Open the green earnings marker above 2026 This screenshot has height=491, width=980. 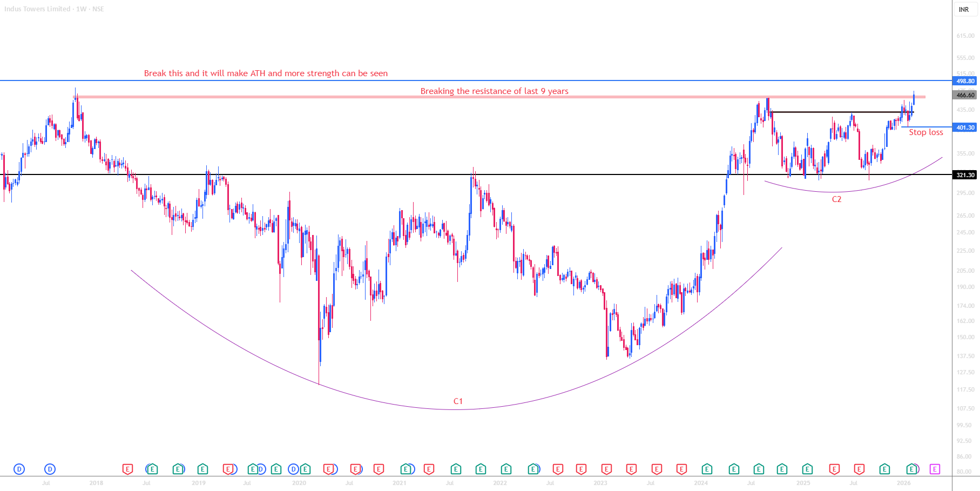911,469
